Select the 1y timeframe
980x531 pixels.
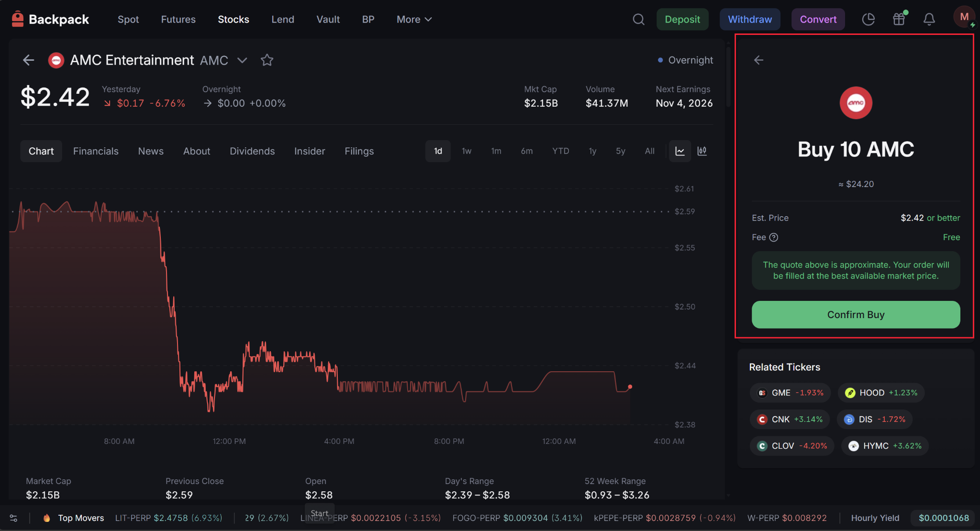592,151
